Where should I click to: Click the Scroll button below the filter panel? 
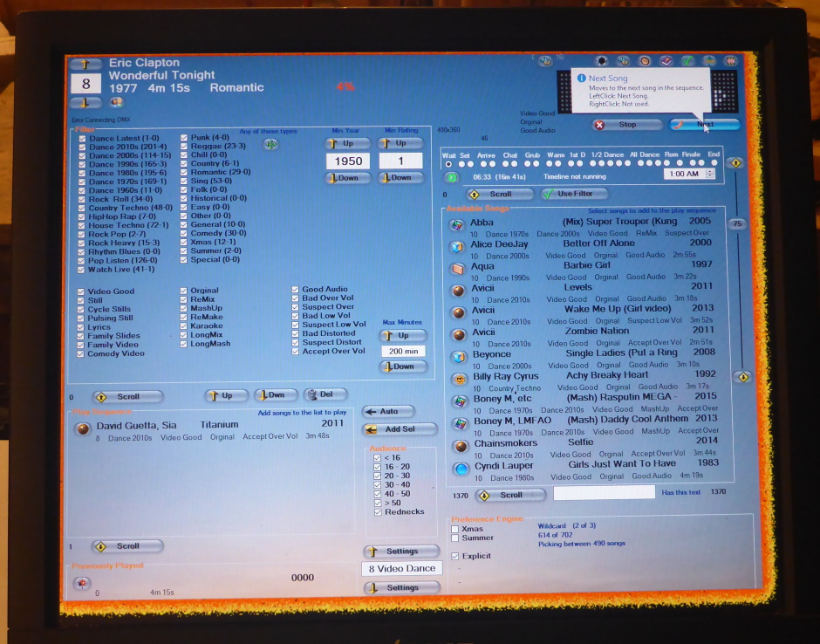point(127,396)
